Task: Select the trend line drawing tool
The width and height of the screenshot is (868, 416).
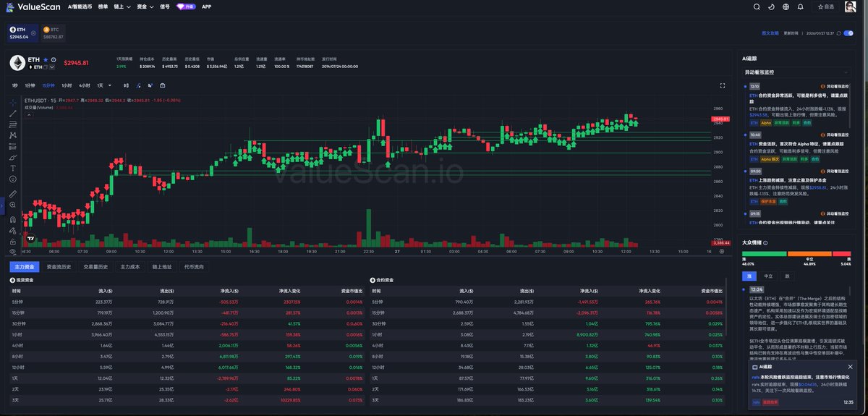Action: tap(13, 114)
